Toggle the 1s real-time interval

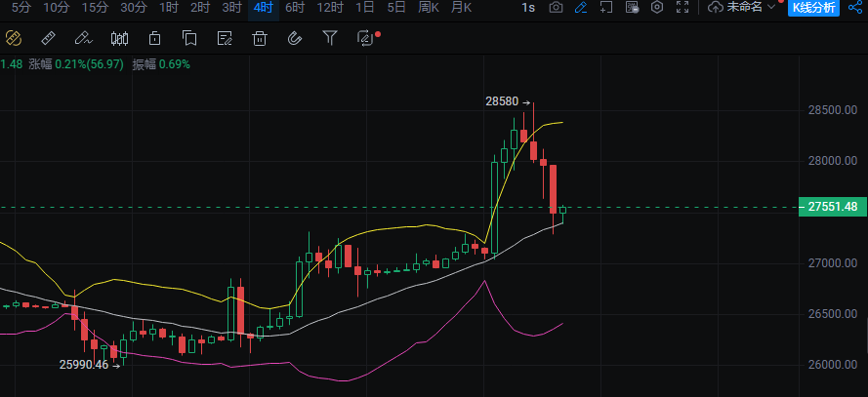coord(528,8)
